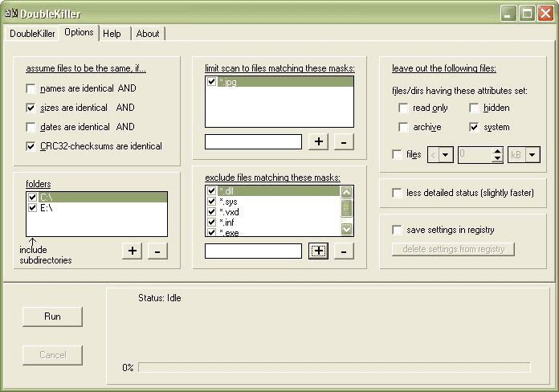Image resolution: width=559 pixels, height=392 pixels.
Task: Toggle the *.jpg mask checkbox
Action: pos(212,81)
